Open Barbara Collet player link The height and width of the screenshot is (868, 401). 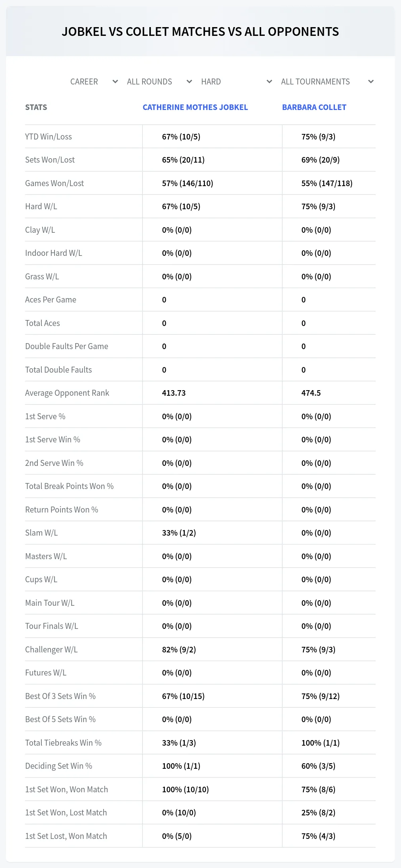(x=314, y=107)
